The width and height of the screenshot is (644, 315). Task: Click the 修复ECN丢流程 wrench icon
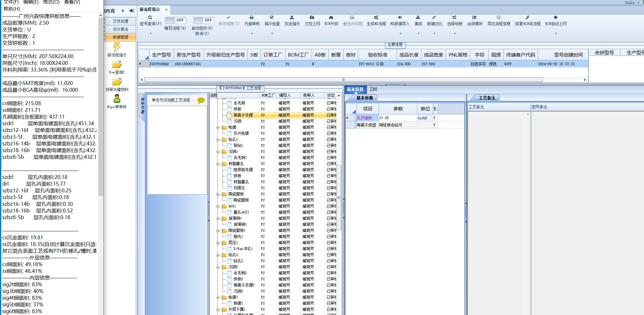point(527,18)
